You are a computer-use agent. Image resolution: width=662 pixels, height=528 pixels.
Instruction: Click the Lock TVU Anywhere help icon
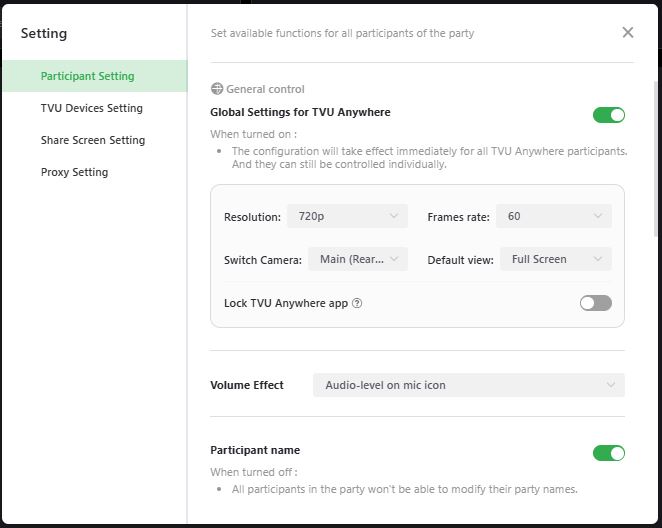tap(357, 303)
